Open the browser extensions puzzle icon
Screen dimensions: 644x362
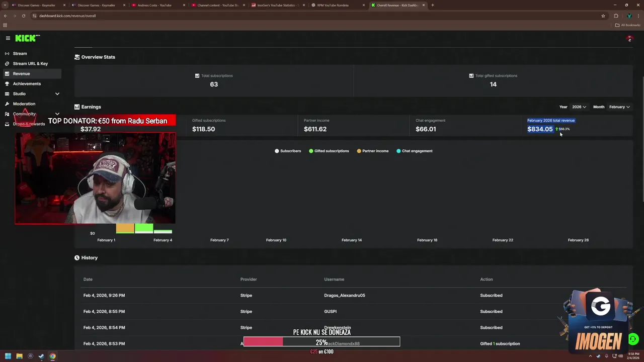click(x=616, y=16)
